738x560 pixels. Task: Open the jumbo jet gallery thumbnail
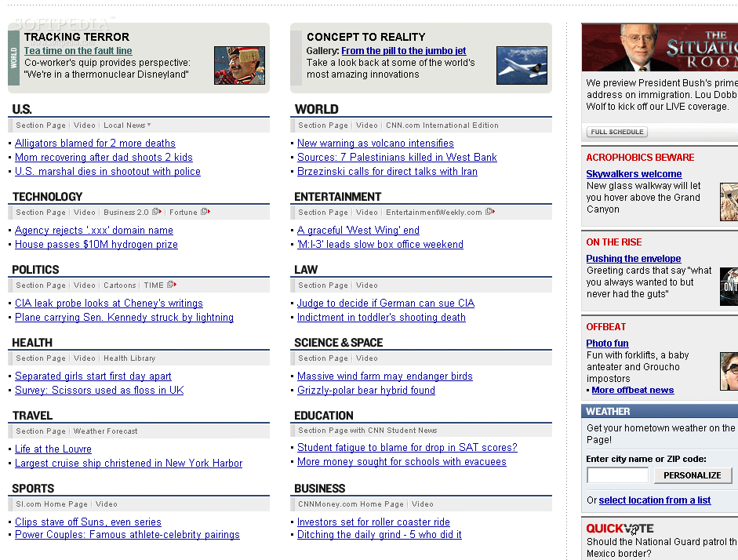point(522,65)
